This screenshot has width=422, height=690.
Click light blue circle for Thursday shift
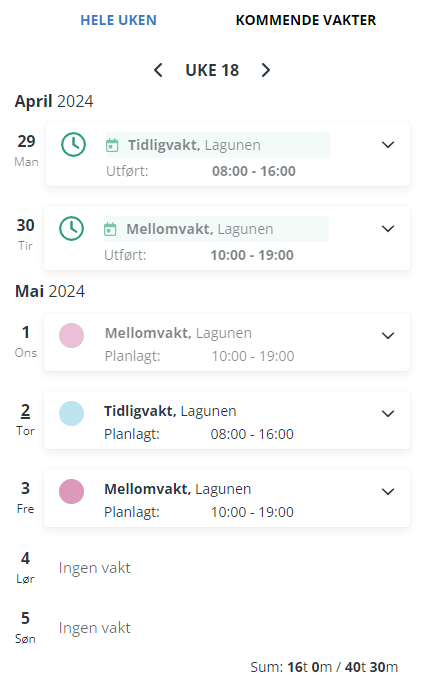[x=71, y=413]
